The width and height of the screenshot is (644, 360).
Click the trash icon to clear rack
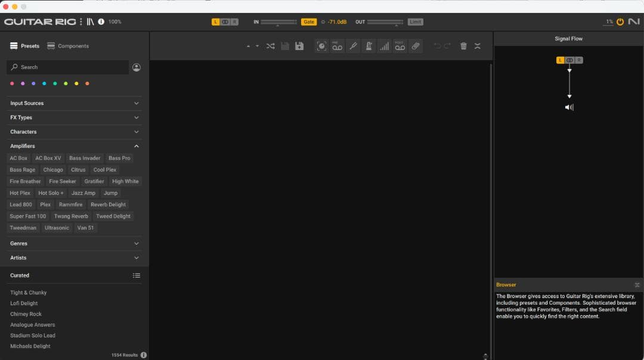pyautogui.click(x=463, y=46)
